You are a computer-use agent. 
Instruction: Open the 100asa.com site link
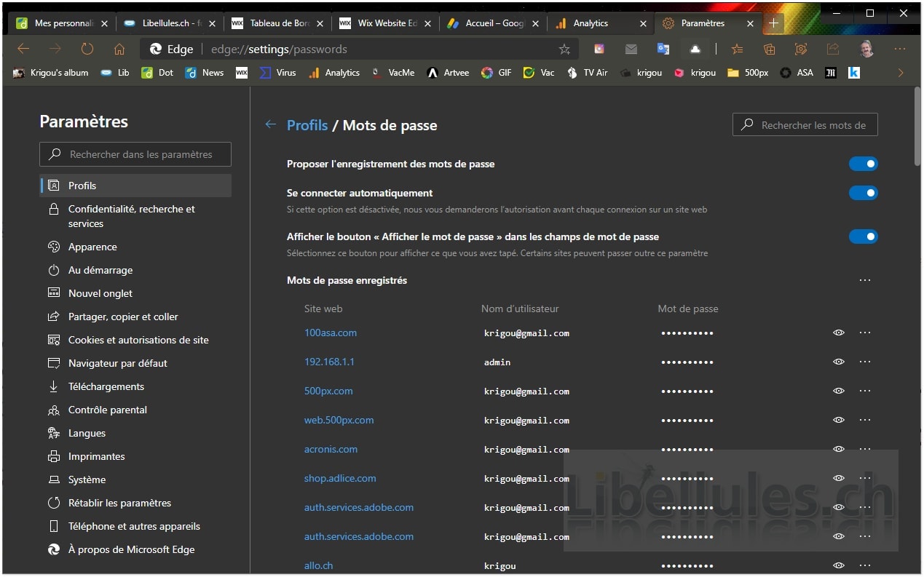tap(331, 333)
